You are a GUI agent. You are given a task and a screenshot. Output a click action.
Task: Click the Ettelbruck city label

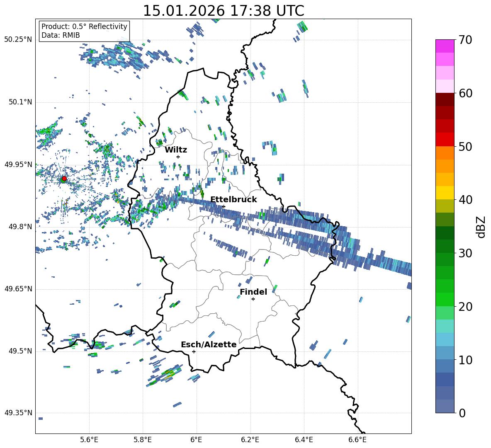[x=233, y=200]
